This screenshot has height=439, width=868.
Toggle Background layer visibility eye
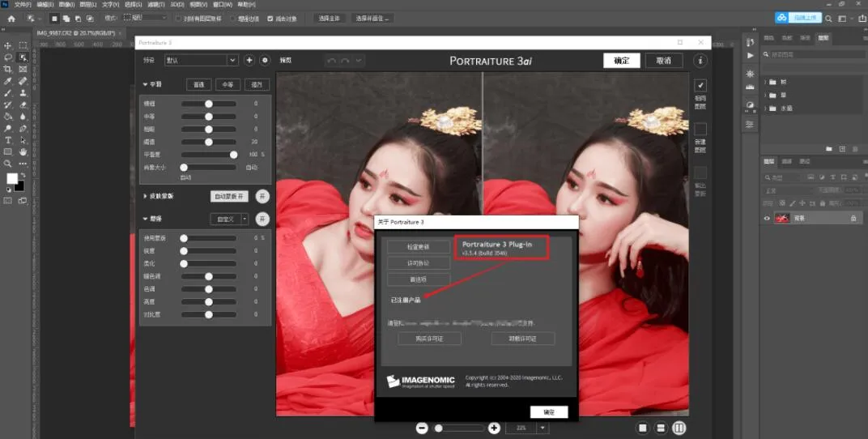[767, 219]
